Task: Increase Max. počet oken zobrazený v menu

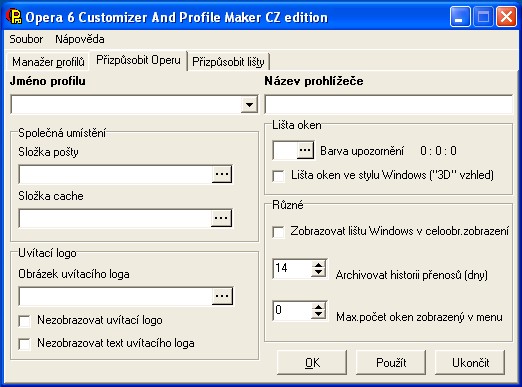Action: [319, 307]
